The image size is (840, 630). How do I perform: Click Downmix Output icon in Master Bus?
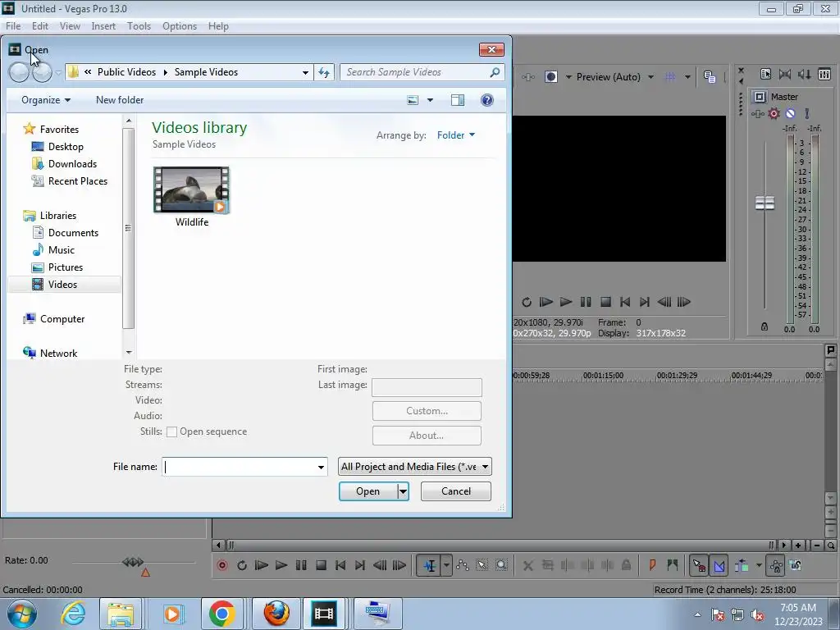[x=785, y=74]
